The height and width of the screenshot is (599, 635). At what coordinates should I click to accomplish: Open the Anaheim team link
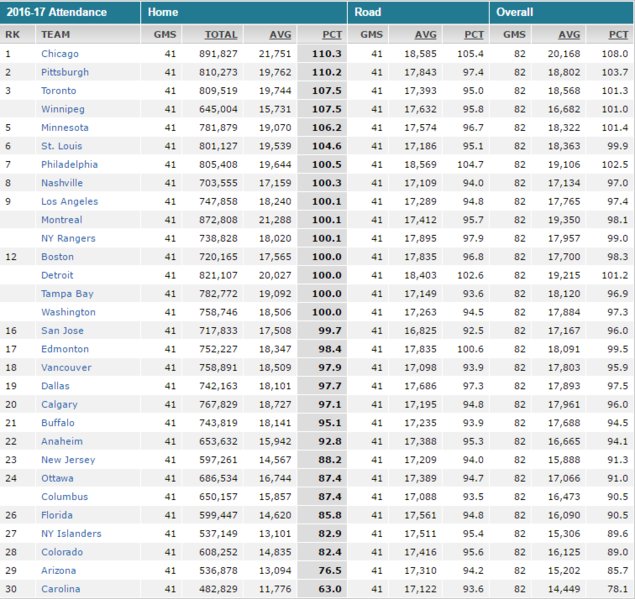62,441
